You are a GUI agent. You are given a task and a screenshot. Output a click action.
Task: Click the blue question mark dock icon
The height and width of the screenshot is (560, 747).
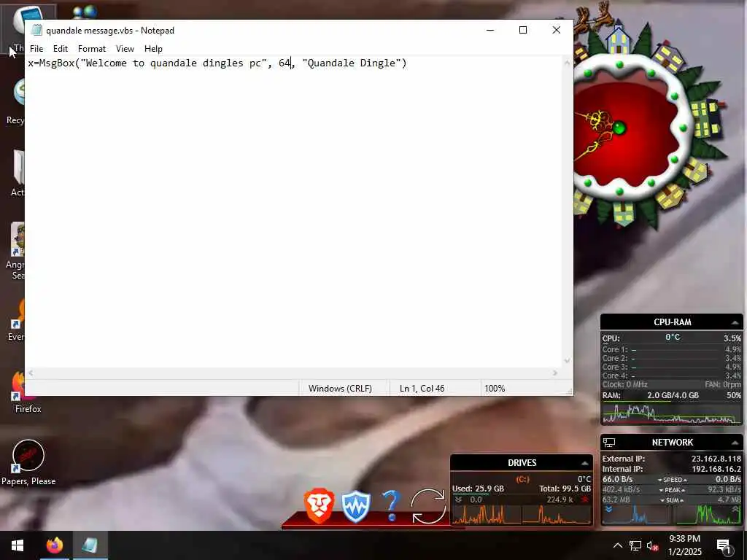coord(391,506)
